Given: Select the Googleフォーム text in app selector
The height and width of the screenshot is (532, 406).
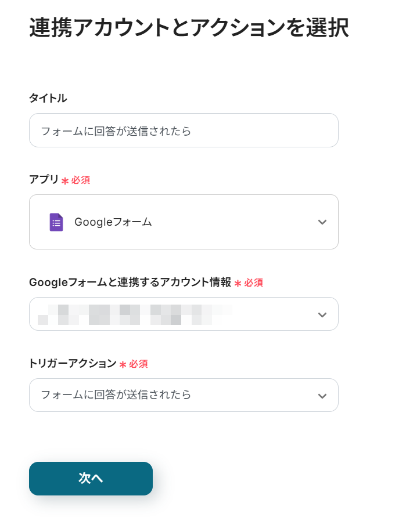Looking at the screenshot, I should (x=113, y=222).
